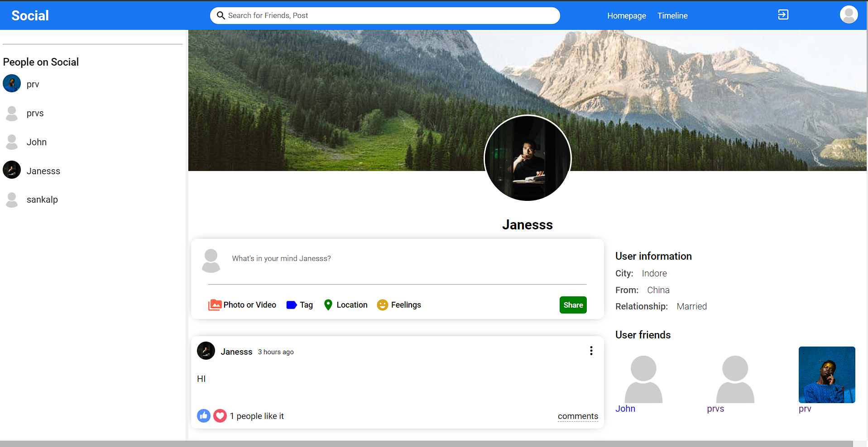Click the post text HI
The height and width of the screenshot is (447, 868).
[x=201, y=379]
